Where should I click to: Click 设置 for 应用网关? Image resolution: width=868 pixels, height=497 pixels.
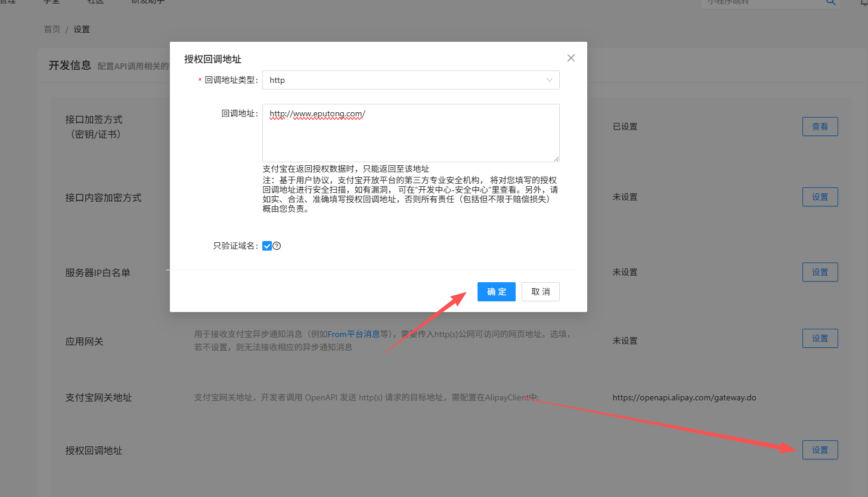tap(820, 338)
